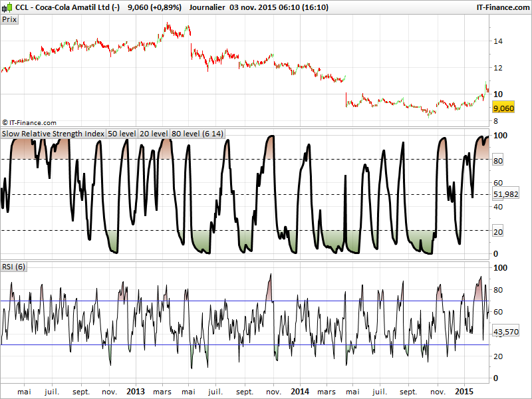Image resolution: width=532 pixels, height=399 pixels.
Task: Click the 20 level value on Slow RSI scale
Action: click(497, 232)
